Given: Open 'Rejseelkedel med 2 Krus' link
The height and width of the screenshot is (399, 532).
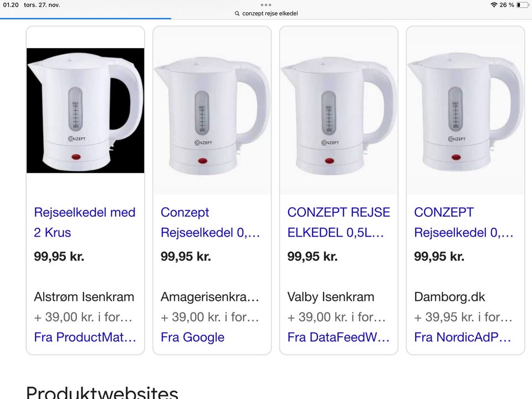Looking at the screenshot, I should pyautogui.click(x=85, y=222).
